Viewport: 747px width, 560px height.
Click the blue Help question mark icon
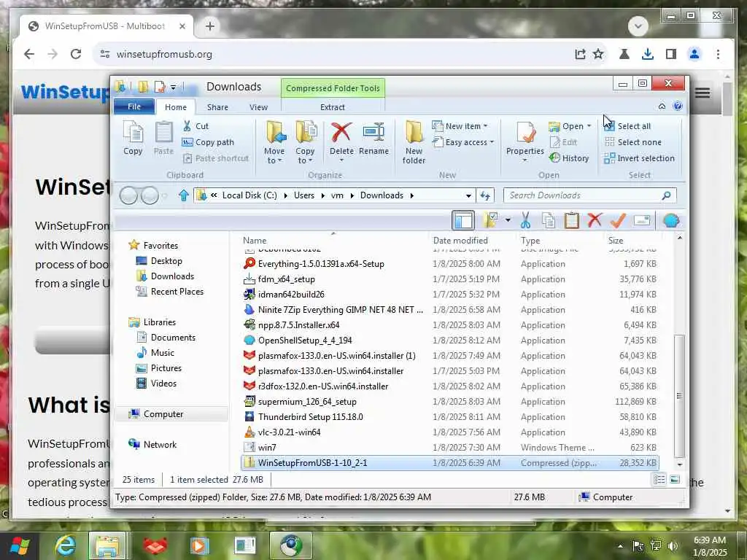click(678, 106)
